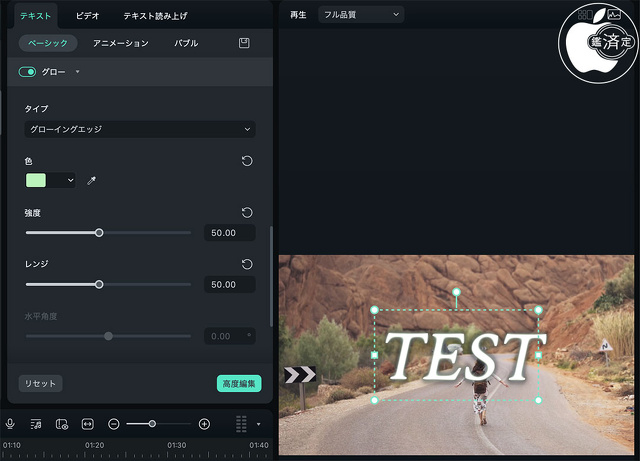Click the audio track list icon
Viewport: 640px width, 461px height.
pos(36,424)
